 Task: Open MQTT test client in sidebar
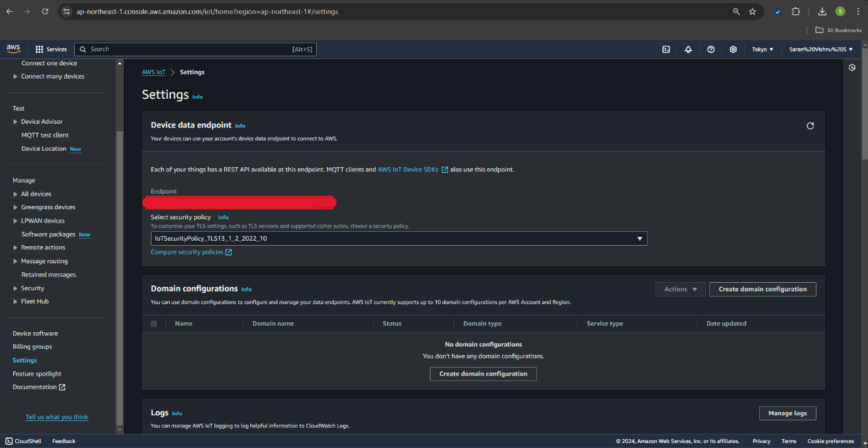point(45,135)
